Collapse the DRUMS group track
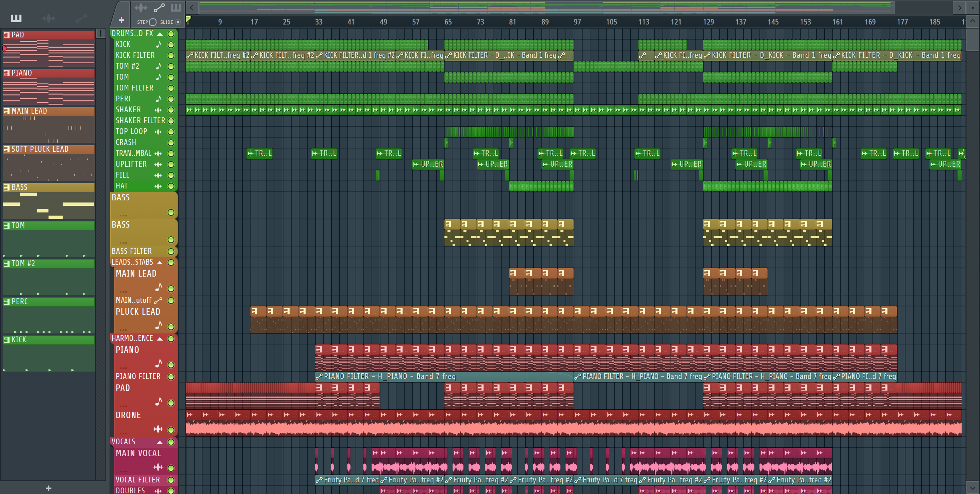980x494 pixels. click(160, 34)
